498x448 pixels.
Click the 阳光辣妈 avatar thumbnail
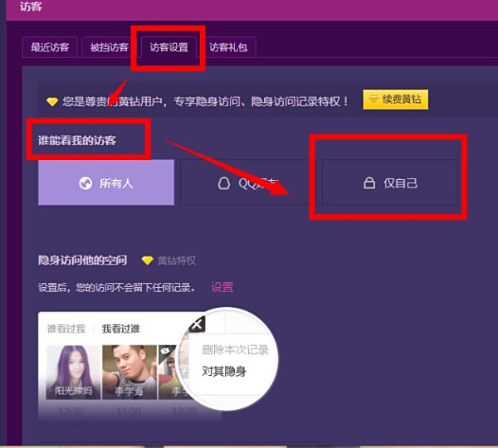73,373
